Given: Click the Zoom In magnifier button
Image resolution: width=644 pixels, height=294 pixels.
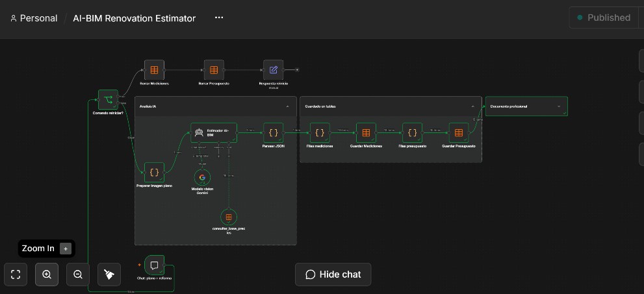Looking at the screenshot, I should point(47,275).
